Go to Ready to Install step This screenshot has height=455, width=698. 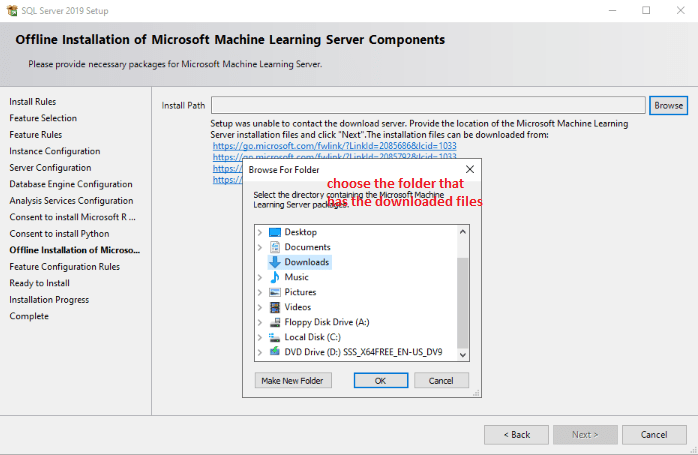[x=39, y=283]
